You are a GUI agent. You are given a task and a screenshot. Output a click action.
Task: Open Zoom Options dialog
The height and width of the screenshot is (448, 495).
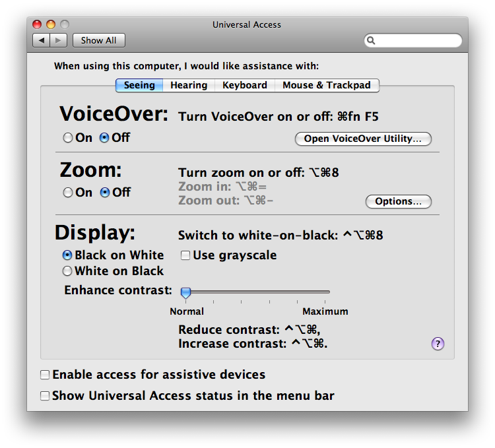[399, 202]
